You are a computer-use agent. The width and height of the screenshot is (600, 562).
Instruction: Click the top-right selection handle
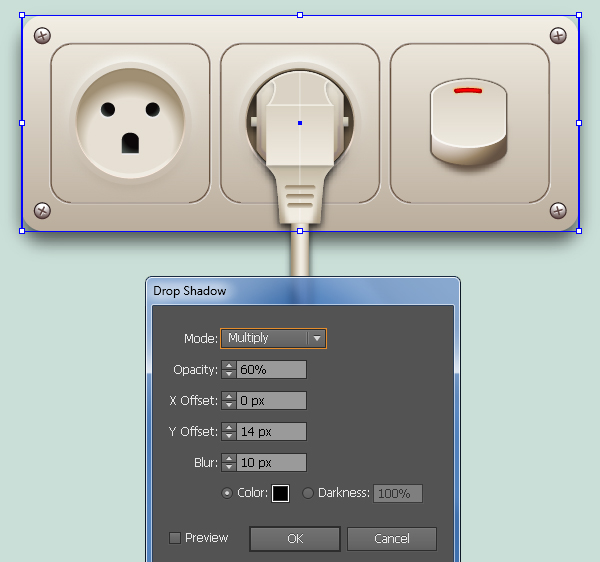(579, 15)
